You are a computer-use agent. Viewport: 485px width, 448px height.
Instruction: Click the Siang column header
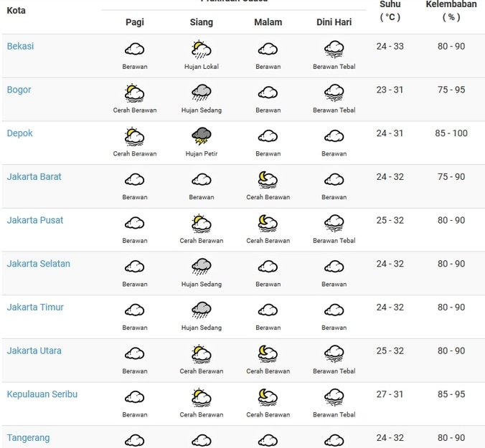[x=201, y=22]
